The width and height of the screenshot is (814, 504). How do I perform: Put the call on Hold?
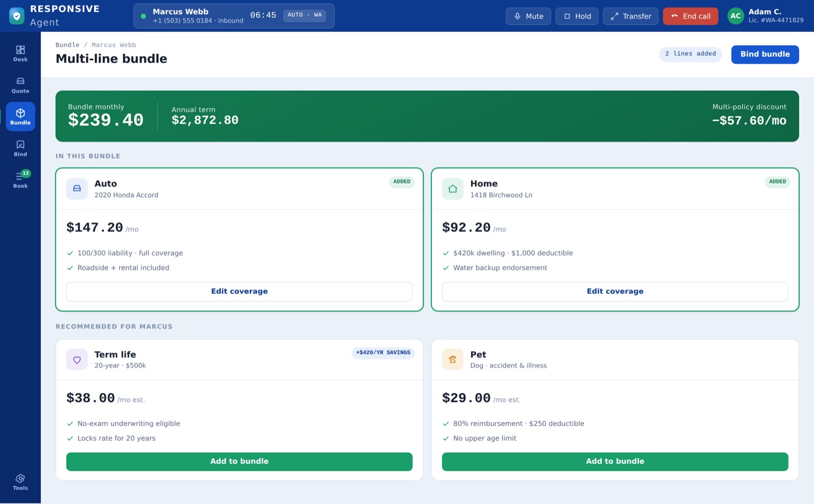click(x=577, y=16)
